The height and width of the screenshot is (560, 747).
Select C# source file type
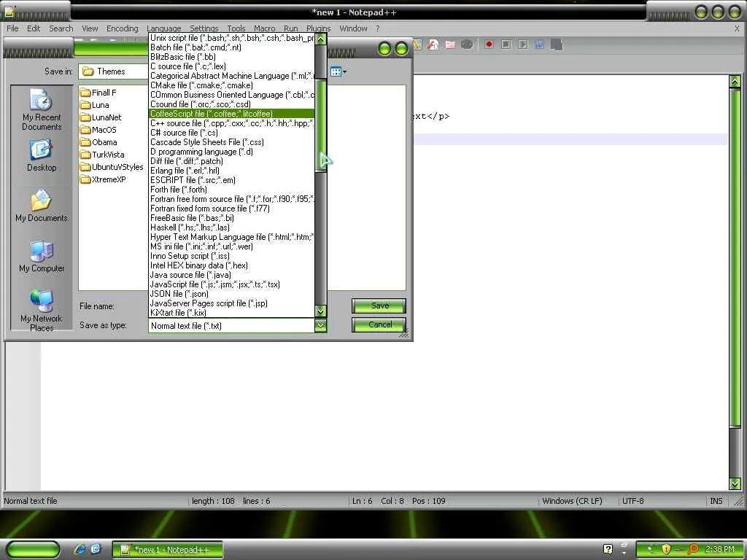pyautogui.click(x=231, y=133)
